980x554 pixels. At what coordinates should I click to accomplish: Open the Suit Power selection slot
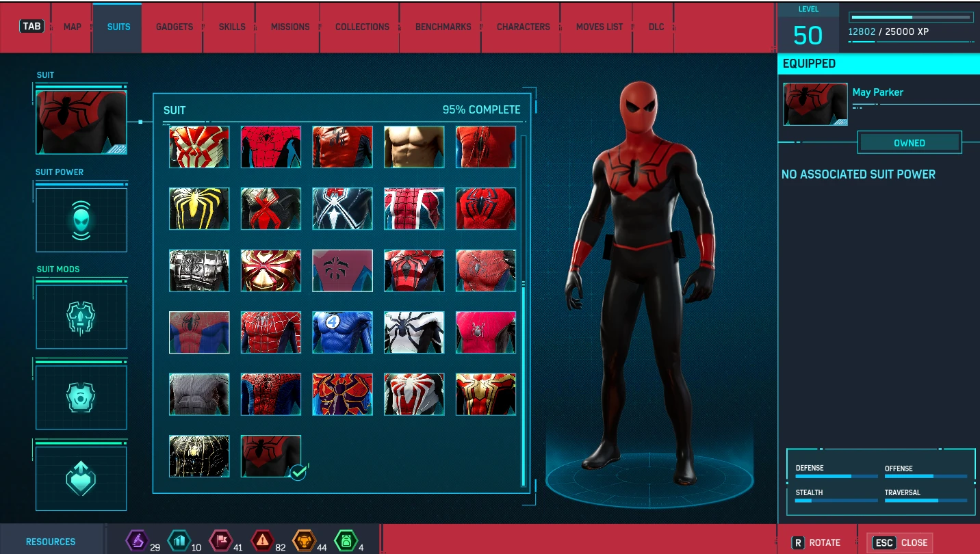point(81,219)
